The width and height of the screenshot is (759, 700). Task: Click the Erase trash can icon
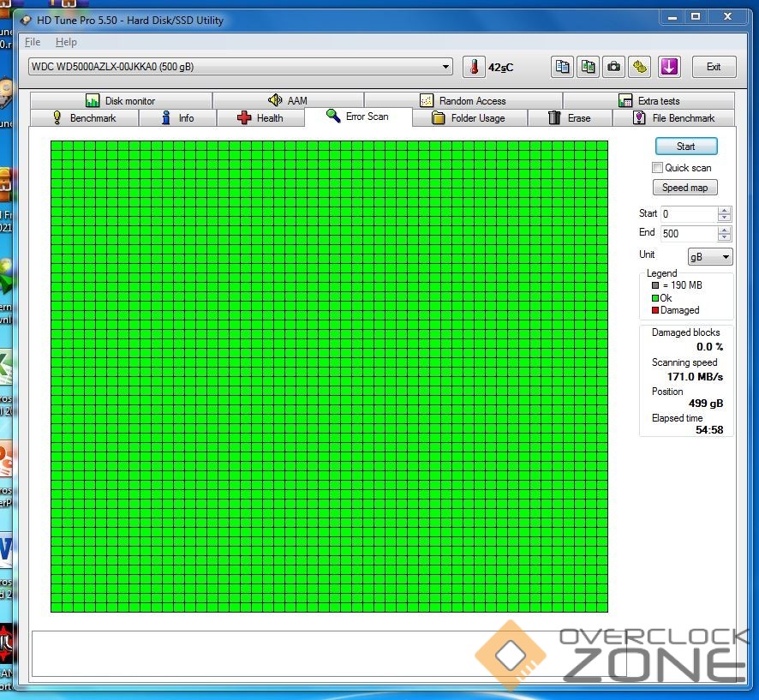point(554,117)
